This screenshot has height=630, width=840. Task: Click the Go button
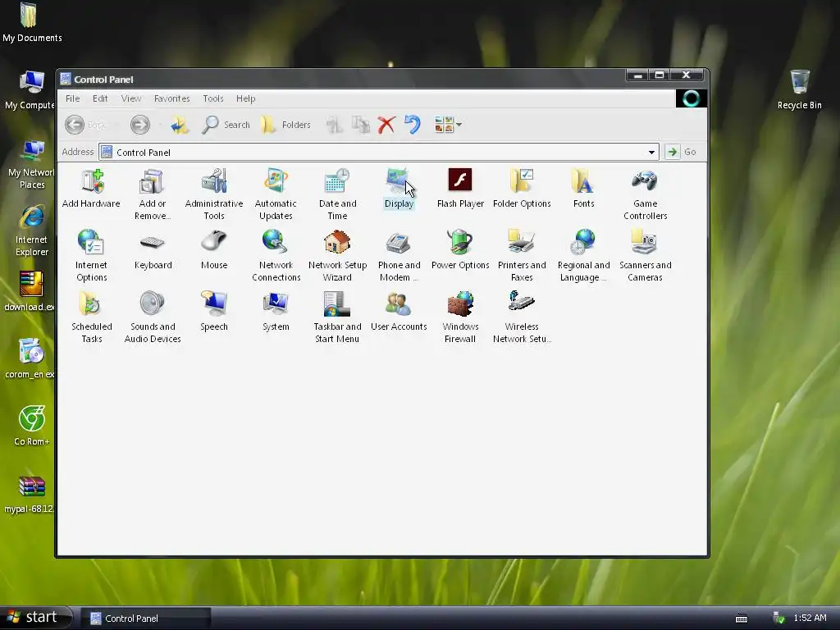click(x=681, y=152)
